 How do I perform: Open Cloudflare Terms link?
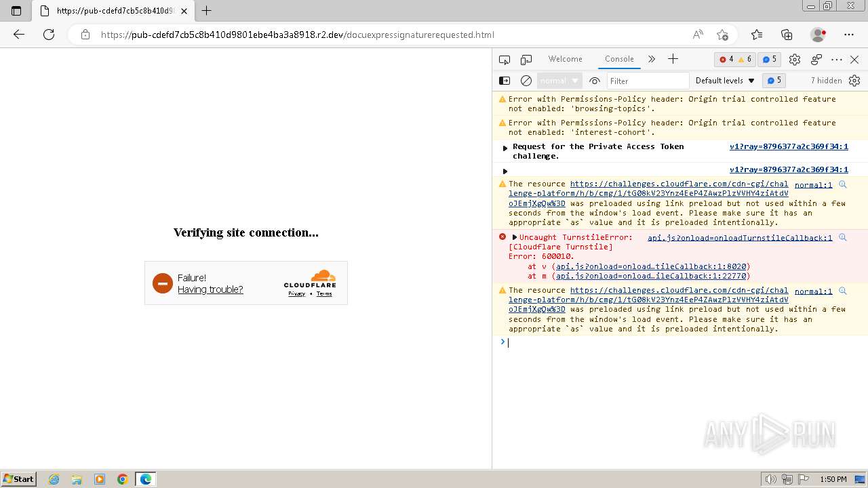(324, 293)
